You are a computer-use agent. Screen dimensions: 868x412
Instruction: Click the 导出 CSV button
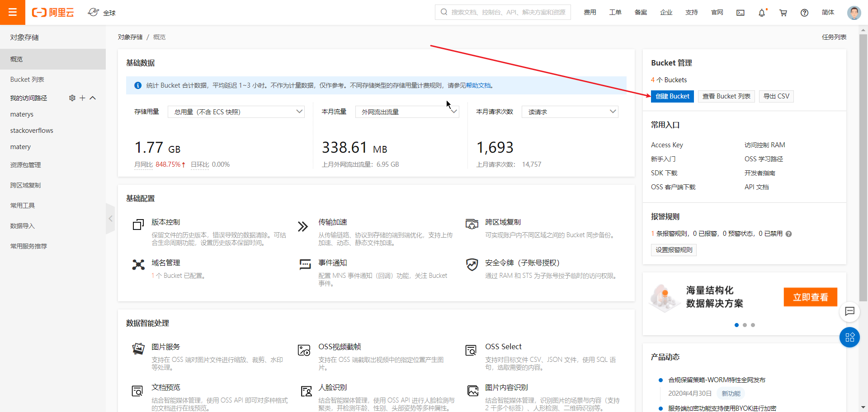(776, 96)
